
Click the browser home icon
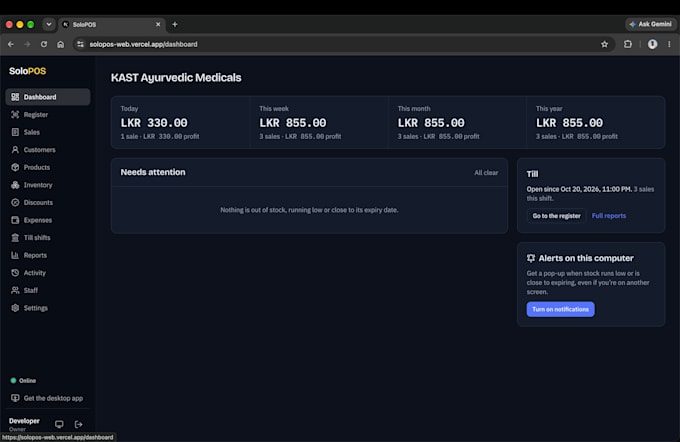point(61,44)
